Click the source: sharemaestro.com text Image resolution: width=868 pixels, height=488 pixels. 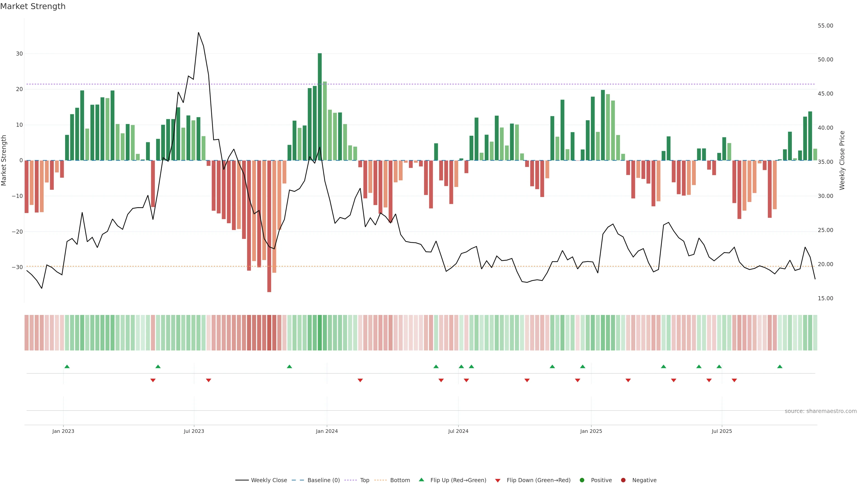821,411
